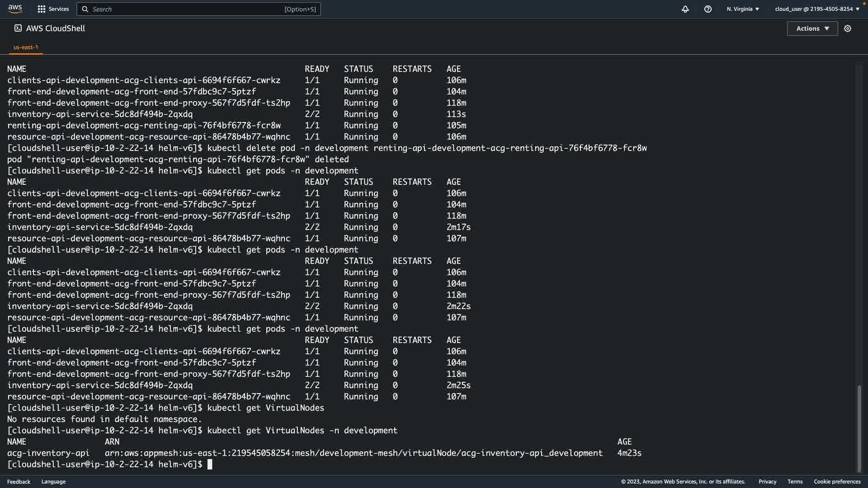868x488 pixels.
Task: Select the us-east-1 terminal tab
Action: pyautogui.click(x=26, y=47)
